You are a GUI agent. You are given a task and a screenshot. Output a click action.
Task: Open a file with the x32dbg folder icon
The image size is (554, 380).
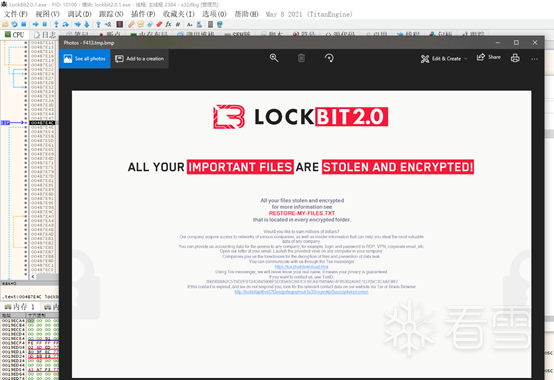click(x=5, y=24)
